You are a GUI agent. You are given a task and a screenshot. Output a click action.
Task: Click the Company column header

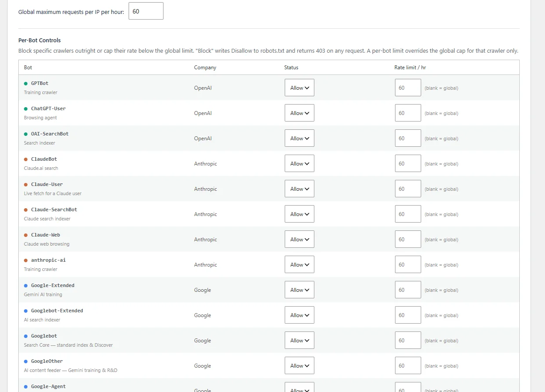click(205, 68)
